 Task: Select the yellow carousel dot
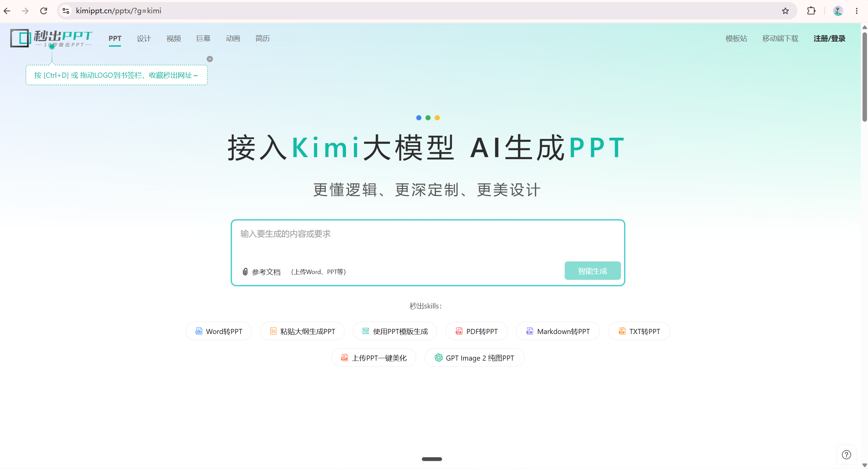click(x=437, y=118)
